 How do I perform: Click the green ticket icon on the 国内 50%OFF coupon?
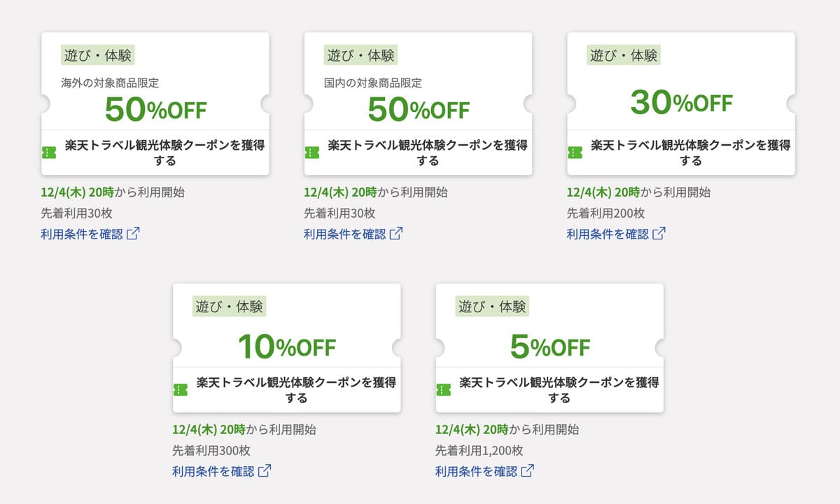pyautogui.click(x=312, y=151)
